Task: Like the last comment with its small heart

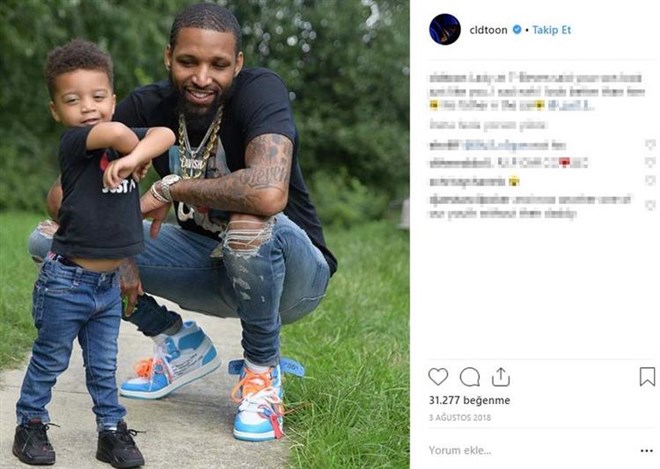Action: pyautogui.click(x=650, y=205)
